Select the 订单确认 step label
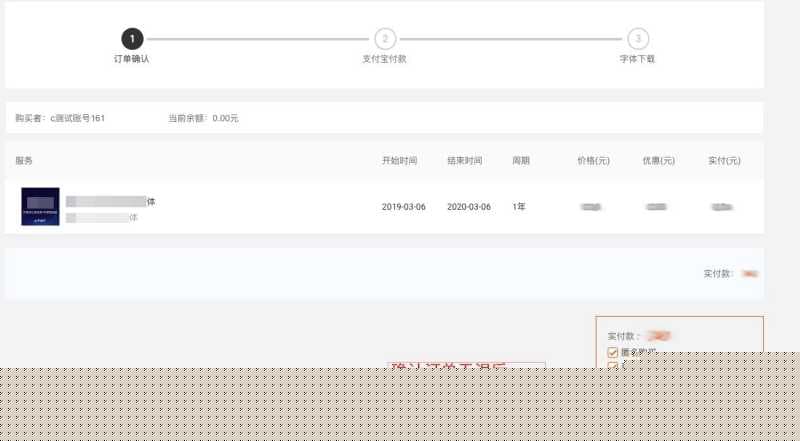The image size is (800, 441). click(132, 59)
